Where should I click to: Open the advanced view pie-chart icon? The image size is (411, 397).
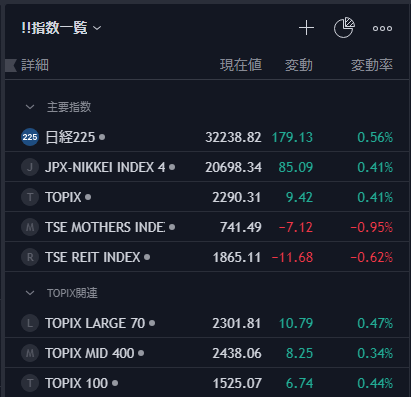point(344,28)
